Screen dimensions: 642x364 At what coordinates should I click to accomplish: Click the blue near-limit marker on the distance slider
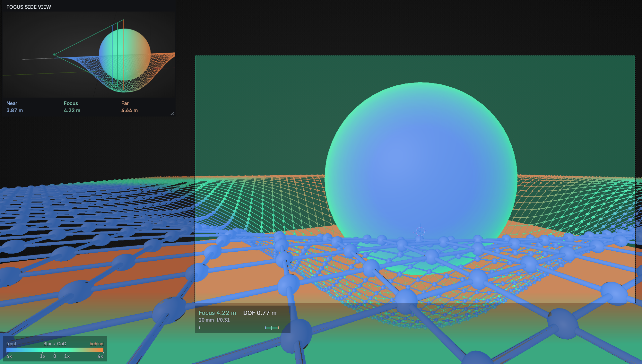tap(265, 328)
